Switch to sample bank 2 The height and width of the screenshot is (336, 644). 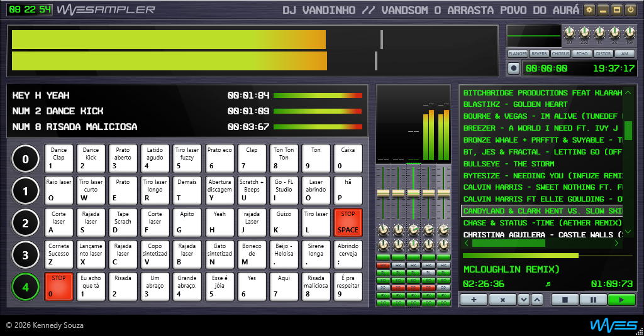25,223
